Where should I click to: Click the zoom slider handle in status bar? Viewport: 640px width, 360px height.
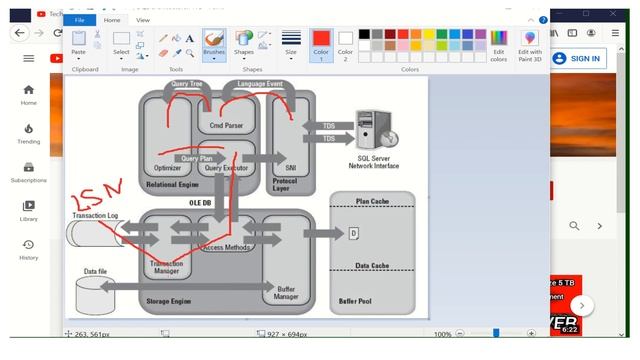point(496,333)
